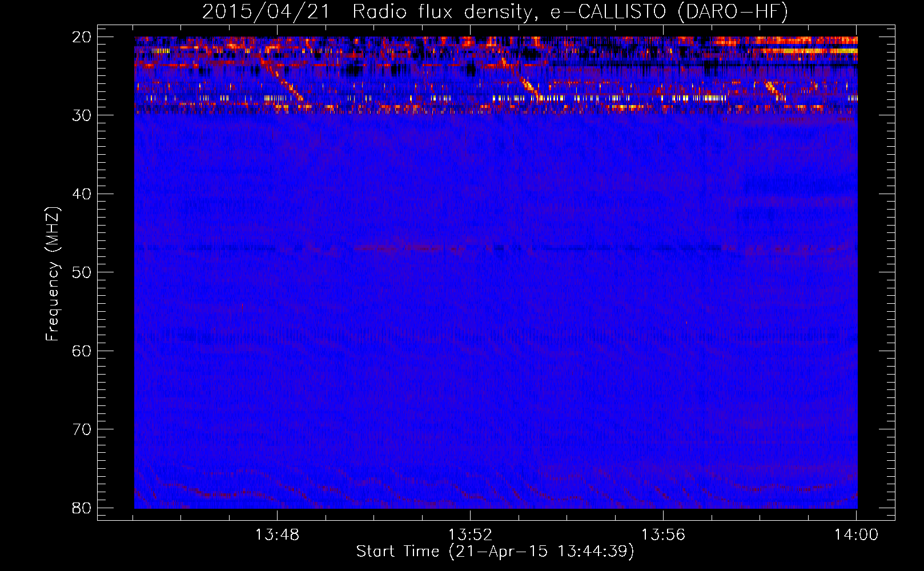The width and height of the screenshot is (924, 571).
Task: Click the 20 frequency tick label
Action: [x=82, y=37]
